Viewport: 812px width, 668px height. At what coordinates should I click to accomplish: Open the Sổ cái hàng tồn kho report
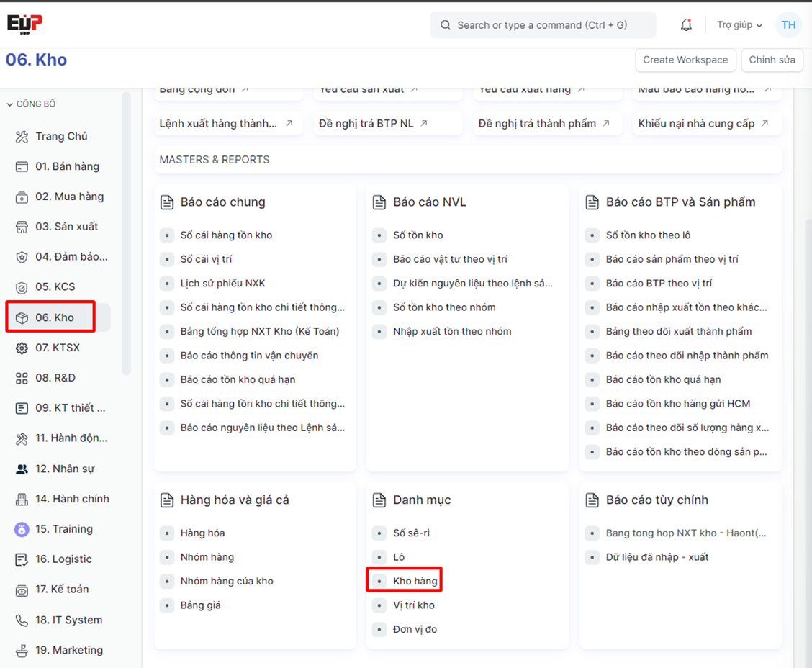coord(226,235)
